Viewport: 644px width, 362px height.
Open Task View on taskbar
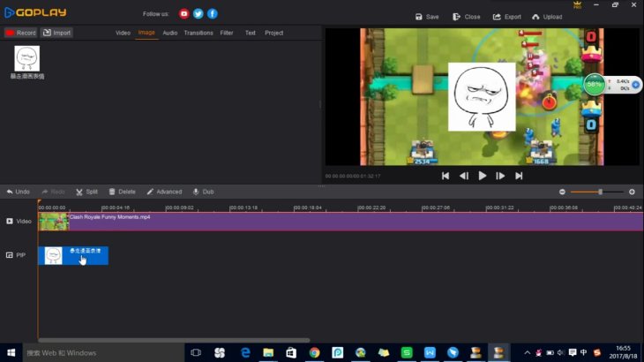pos(196,352)
